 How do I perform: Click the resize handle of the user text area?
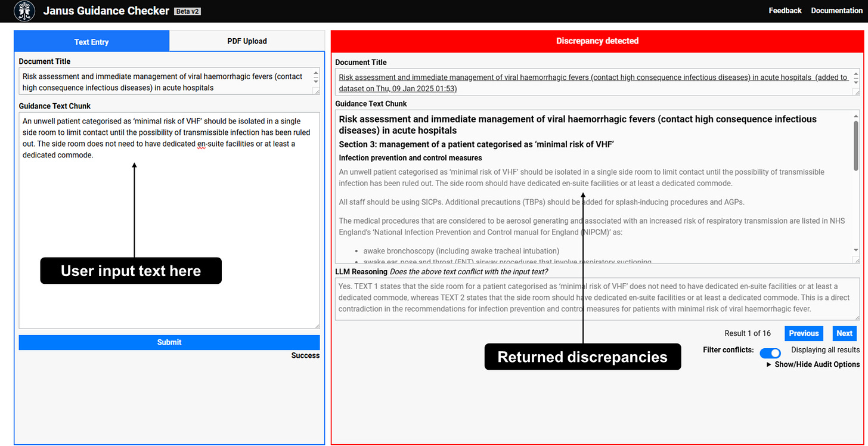[x=317, y=326]
